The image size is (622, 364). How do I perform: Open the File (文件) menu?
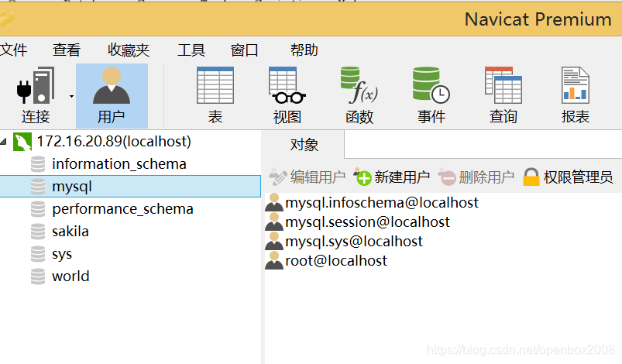click(x=13, y=50)
